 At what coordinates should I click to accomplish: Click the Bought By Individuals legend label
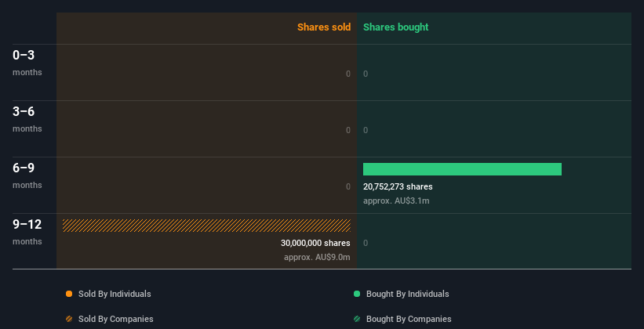407,294
